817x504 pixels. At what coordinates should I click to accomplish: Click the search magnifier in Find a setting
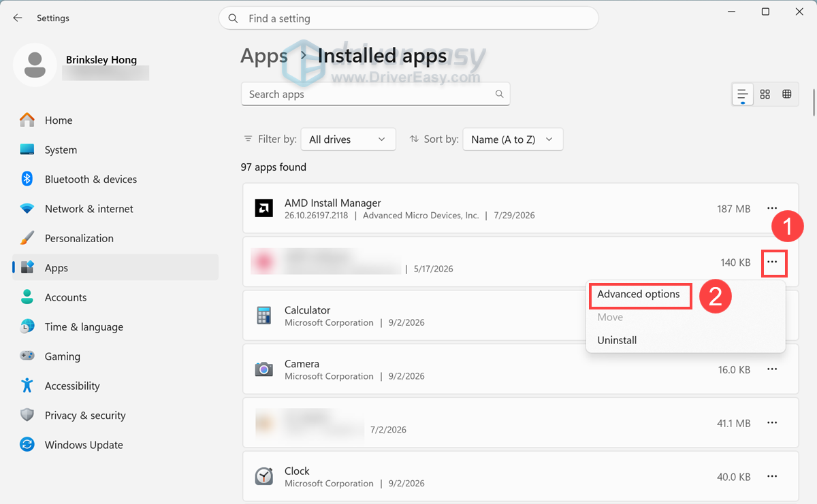click(234, 18)
